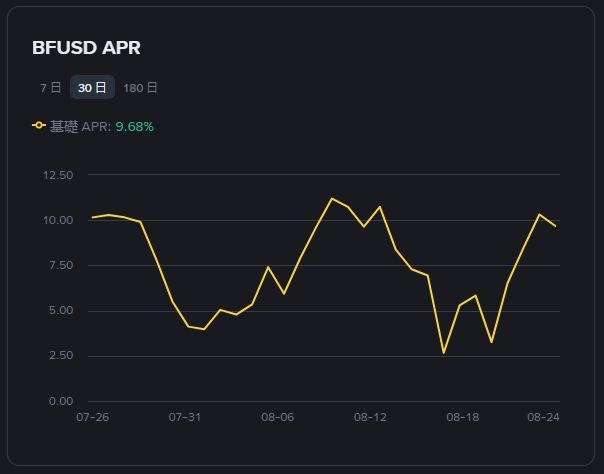Image resolution: width=604 pixels, height=474 pixels.
Task: Click the 08-06 date on the x-axis
Action: coord(277,417)
